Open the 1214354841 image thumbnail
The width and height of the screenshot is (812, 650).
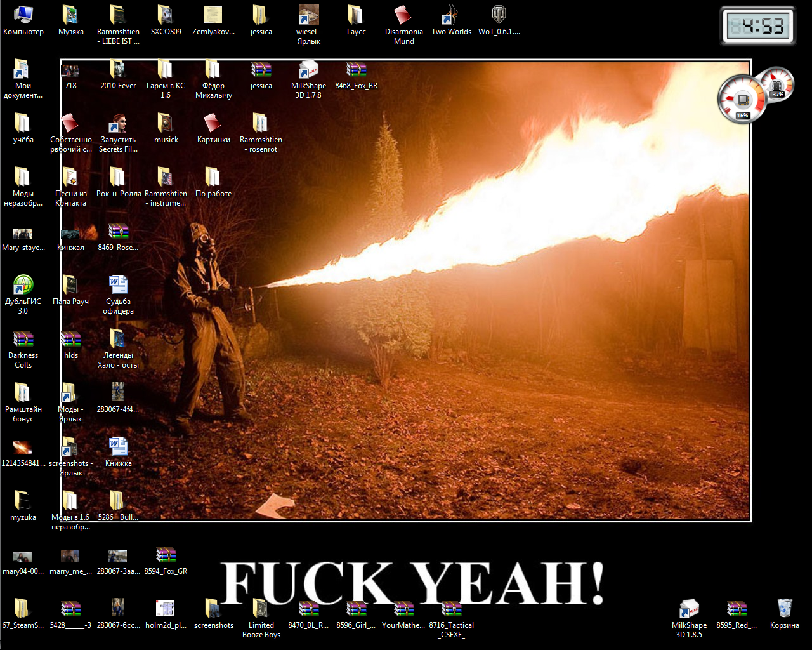click(x=23, y=448)
